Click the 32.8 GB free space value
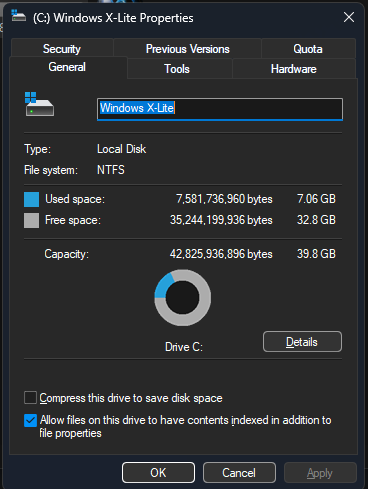The height and width of the screenshot is (489, 368). 316,220
